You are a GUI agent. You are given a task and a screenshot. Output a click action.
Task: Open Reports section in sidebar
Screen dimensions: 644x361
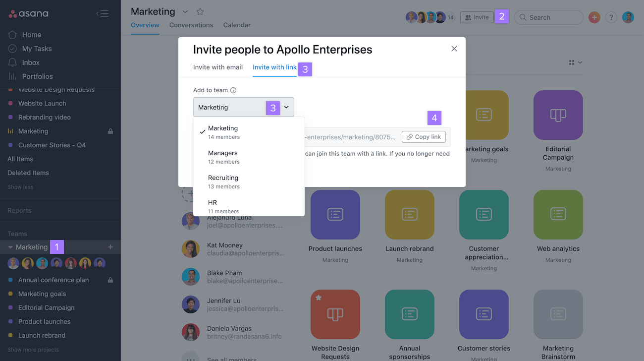pos(19,210)
